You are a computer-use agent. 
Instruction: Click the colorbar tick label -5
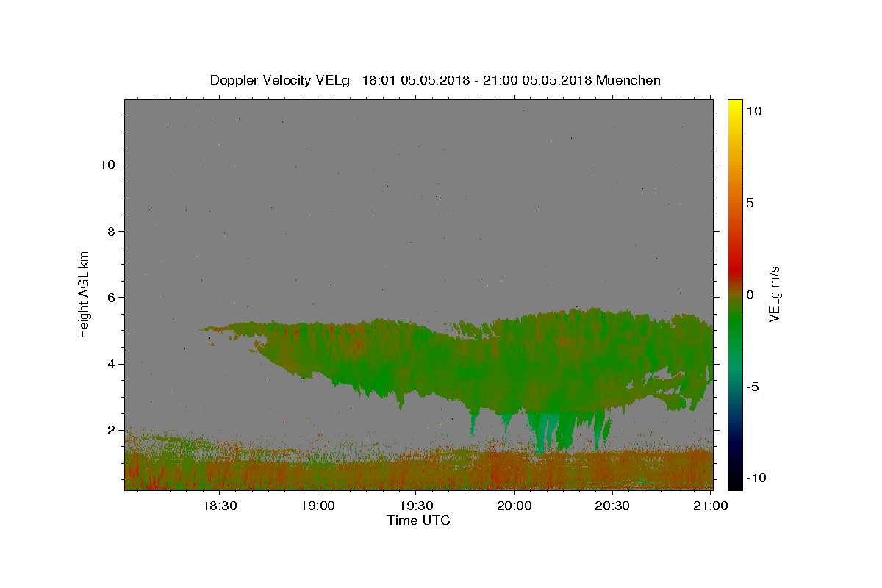[753, 387]
